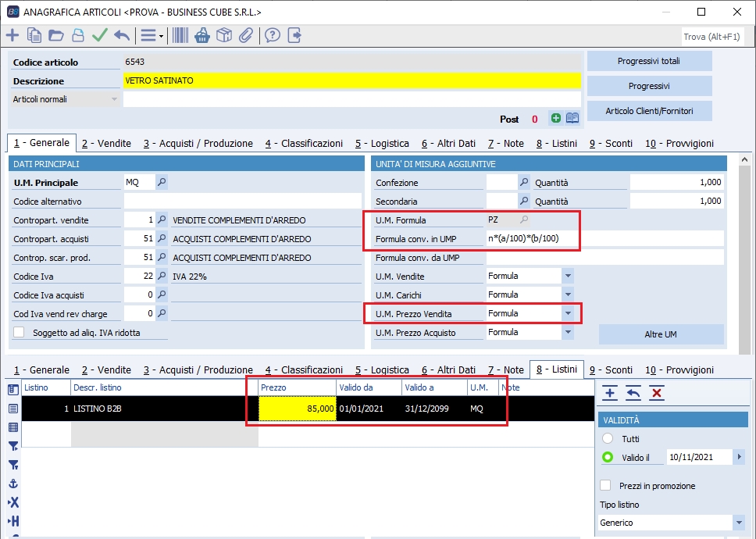Click the Progressivi totali button
Screen dimensions: 756x539
click(649, 61)
